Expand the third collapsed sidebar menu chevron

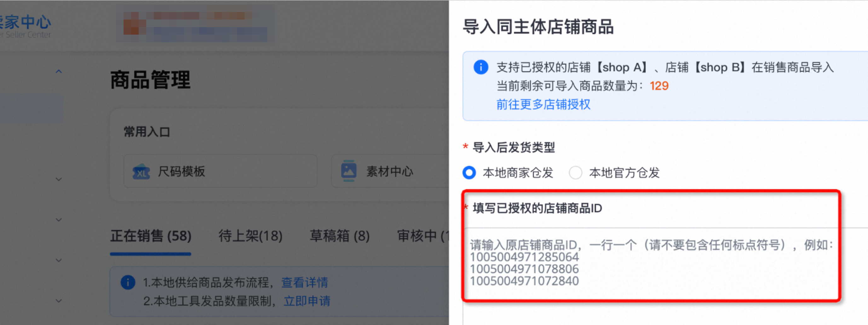pos(59,260)
